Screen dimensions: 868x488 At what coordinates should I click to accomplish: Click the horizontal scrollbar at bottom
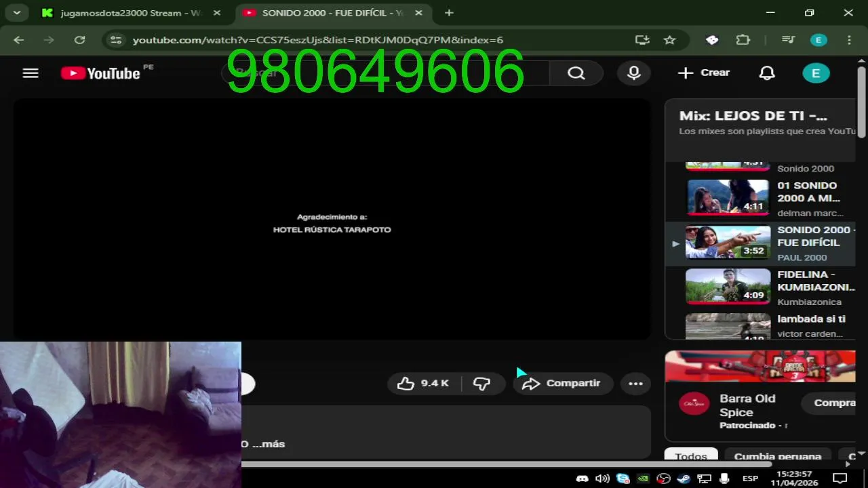(506, 464)
